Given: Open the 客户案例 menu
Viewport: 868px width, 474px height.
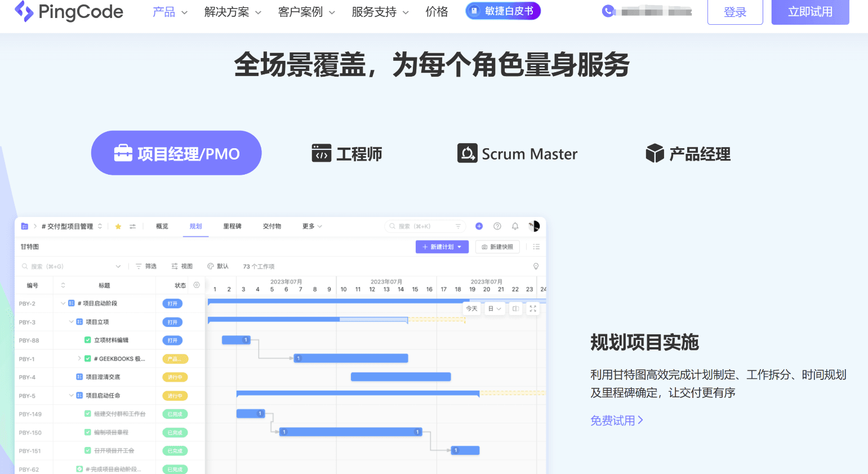Looking at the screenshot, I should (306, 12).
